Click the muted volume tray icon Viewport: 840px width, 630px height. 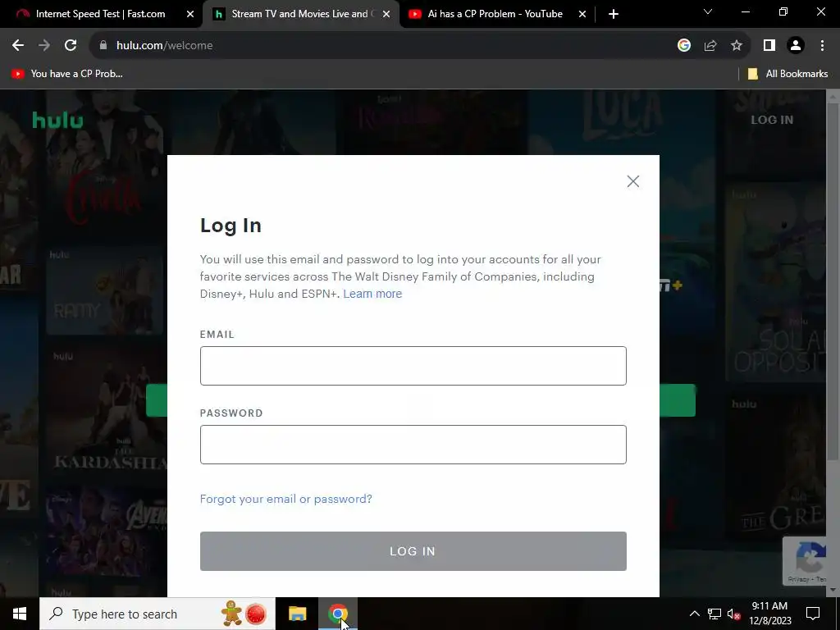pos(733,614)
